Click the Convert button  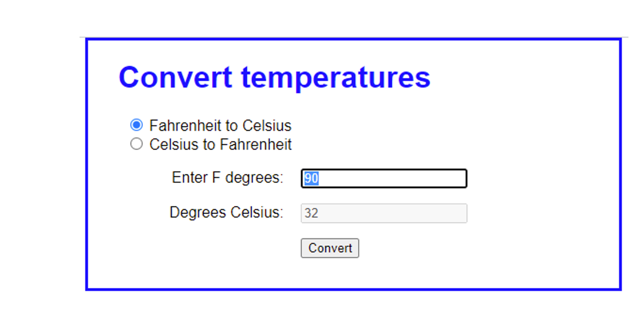coord(330,248)
